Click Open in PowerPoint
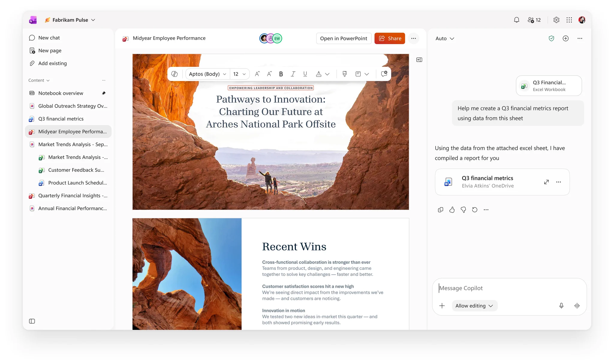This screenshot has height=364, width=614. pyautogui.click(x=344, y=38)
